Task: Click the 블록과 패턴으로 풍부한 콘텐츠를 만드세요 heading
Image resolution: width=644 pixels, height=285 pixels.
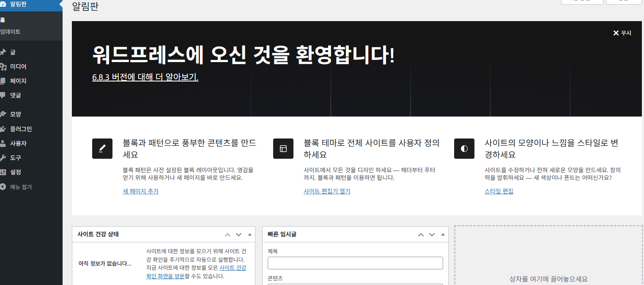Action: 189,148
